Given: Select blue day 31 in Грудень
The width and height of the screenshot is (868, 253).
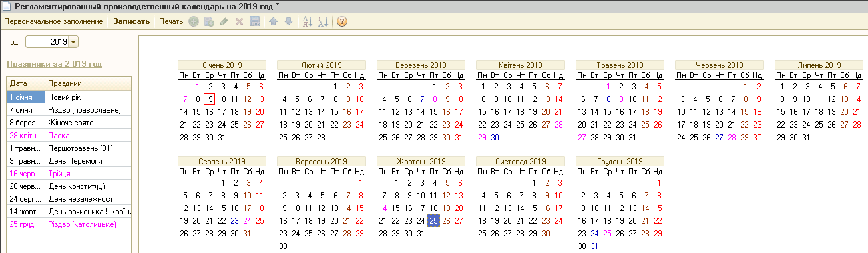Looking at the screenshot, I should click(594, 246).
